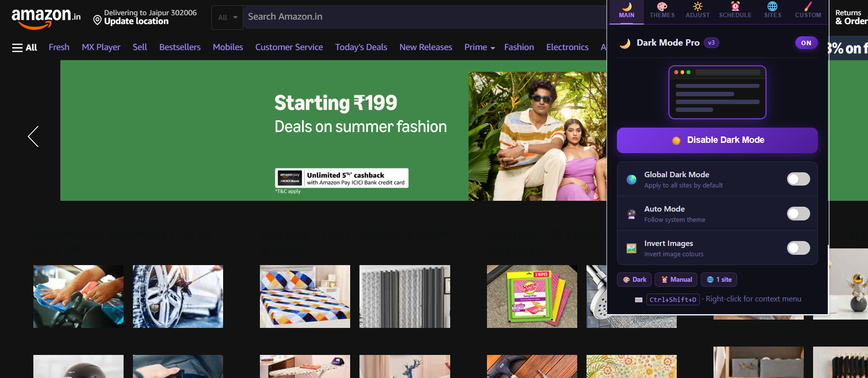Click the Scotch-Brite wipes thumbnail
This screenshot has height=378, width=868.
click(x=532, y=297)
